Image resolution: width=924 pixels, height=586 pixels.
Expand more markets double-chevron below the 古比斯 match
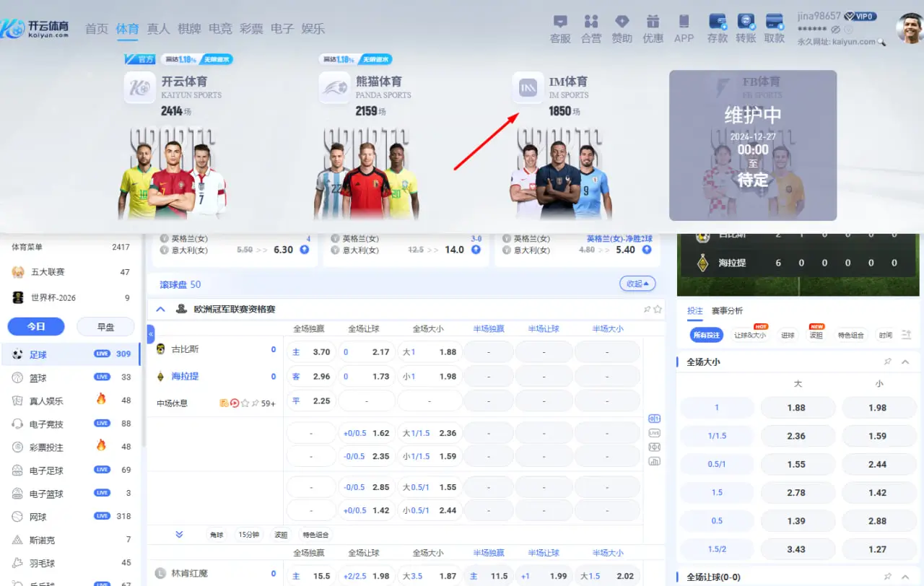(179, 535)
